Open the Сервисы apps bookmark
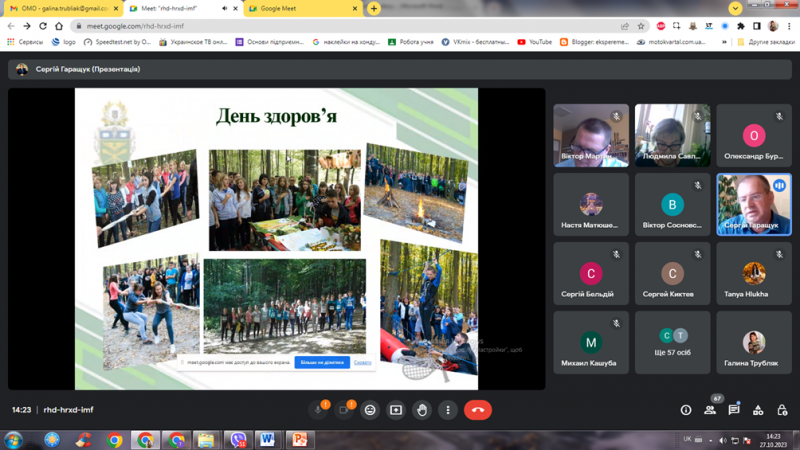 tap(25, 42)
